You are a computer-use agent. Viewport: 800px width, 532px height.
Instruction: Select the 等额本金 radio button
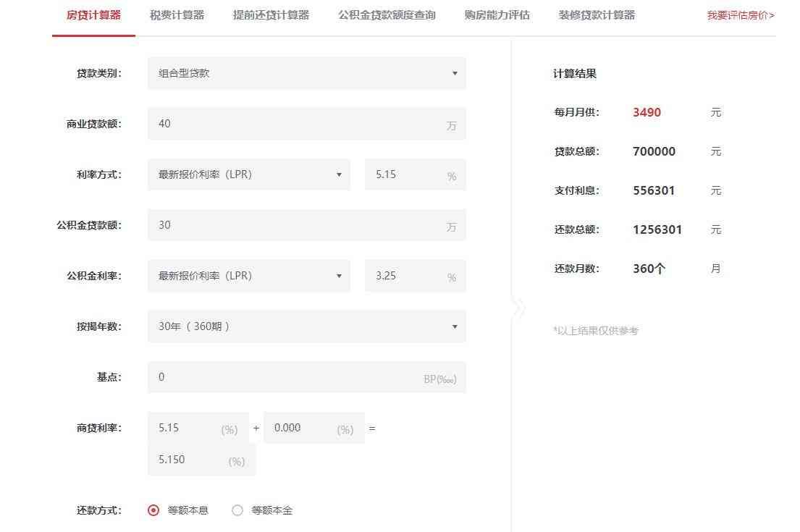[237, 510]
